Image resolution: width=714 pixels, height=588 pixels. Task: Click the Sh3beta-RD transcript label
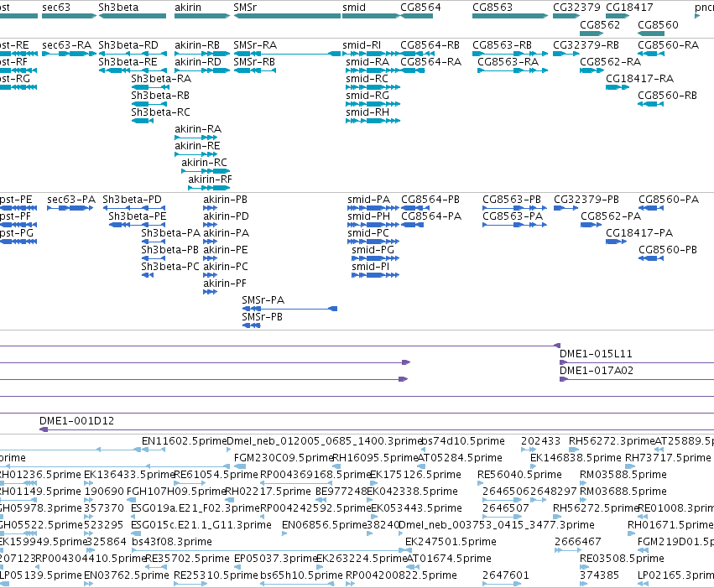tap(128, 45)
